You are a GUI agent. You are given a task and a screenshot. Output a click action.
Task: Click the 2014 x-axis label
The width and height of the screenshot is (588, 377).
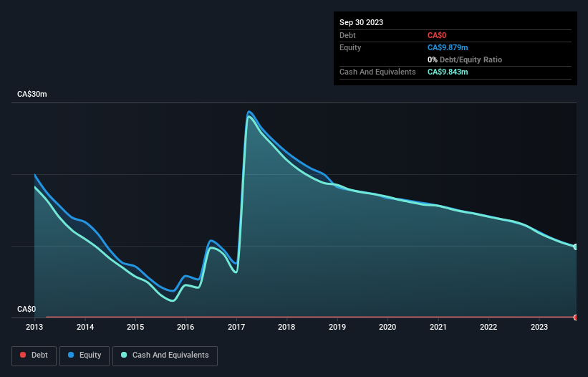pos(85,327)
